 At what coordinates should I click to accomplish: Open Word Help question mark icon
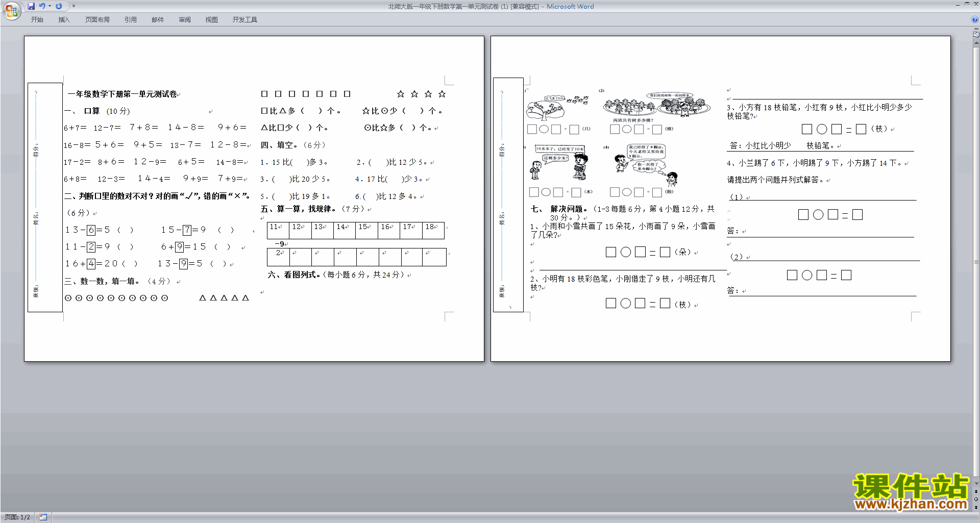click(975, 20)
